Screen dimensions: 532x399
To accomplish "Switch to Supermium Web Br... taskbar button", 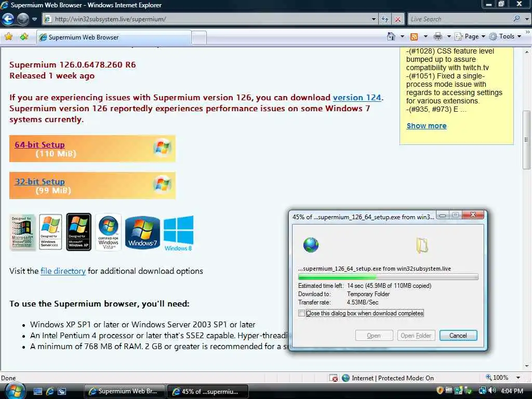I will click(124, 391).
